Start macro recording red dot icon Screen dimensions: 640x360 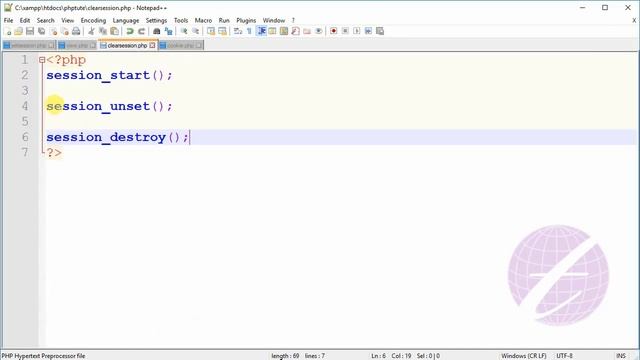coord(333,31)
